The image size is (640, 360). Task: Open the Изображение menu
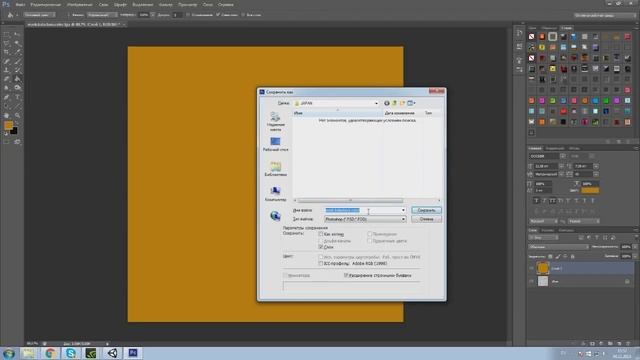pos(80,4)
